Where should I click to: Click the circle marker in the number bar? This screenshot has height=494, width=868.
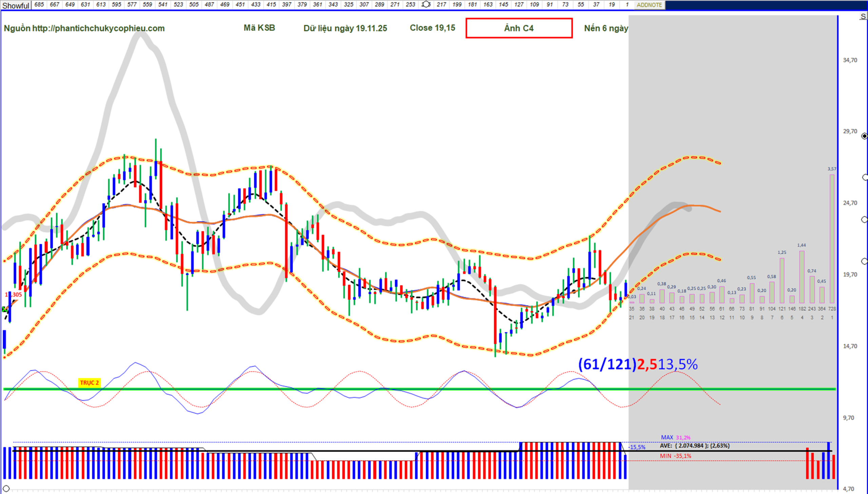tap(426, 4)
